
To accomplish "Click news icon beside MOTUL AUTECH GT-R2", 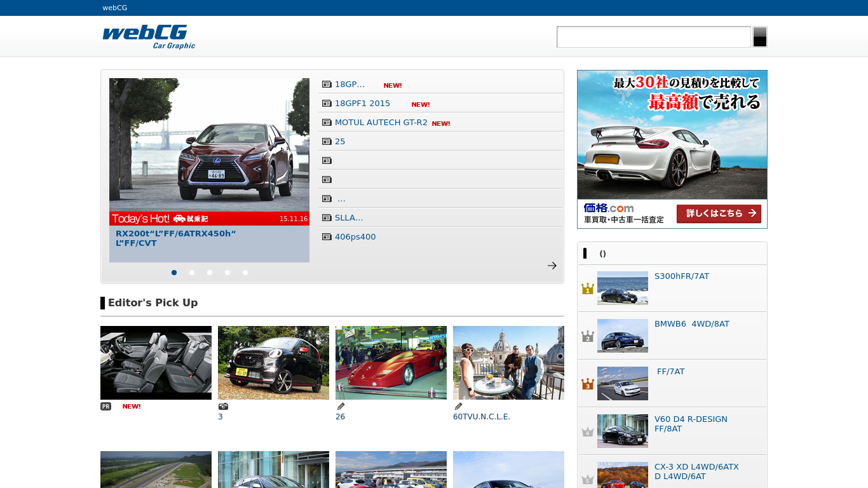I will 327,123.
